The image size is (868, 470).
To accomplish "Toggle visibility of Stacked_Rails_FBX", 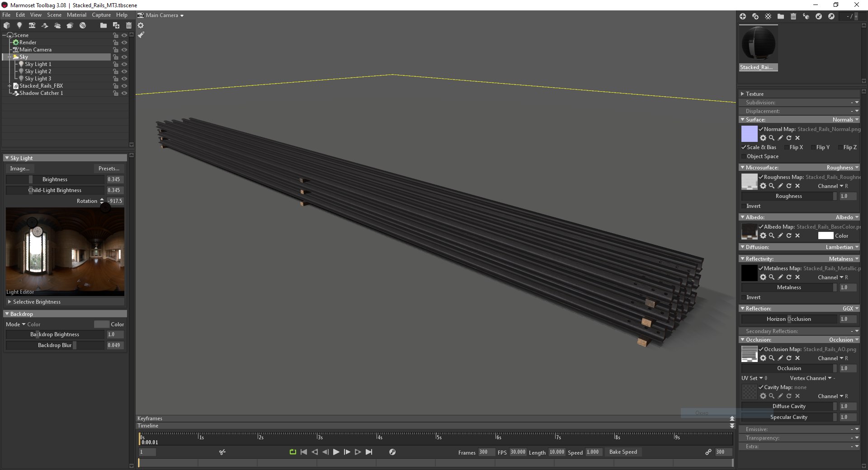I will click(x=124, y=86).
